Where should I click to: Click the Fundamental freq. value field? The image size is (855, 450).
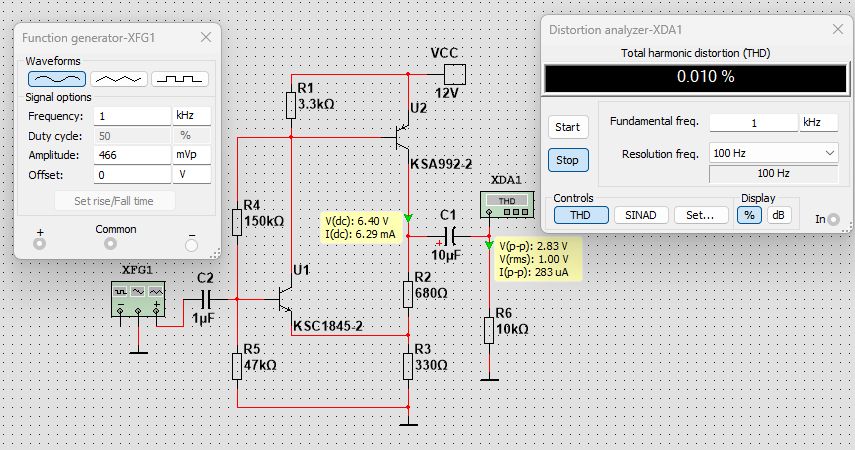coord(754,123)
